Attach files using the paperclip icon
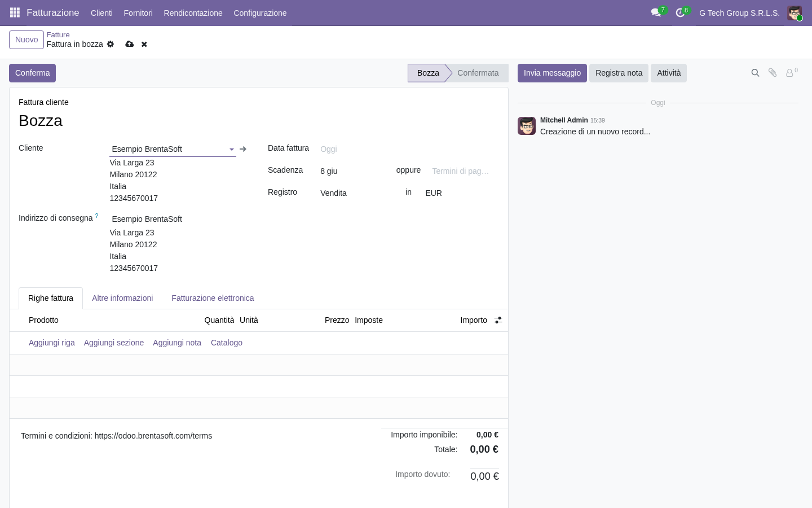 pos(773,73)
